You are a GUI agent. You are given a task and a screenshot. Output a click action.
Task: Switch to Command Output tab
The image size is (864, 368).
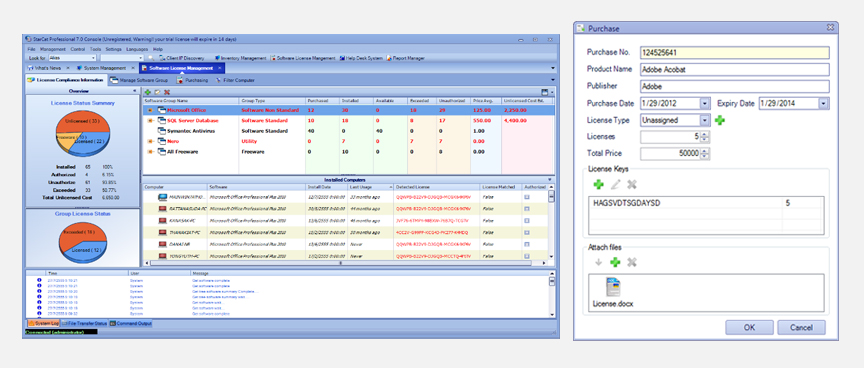click(130, 323)
